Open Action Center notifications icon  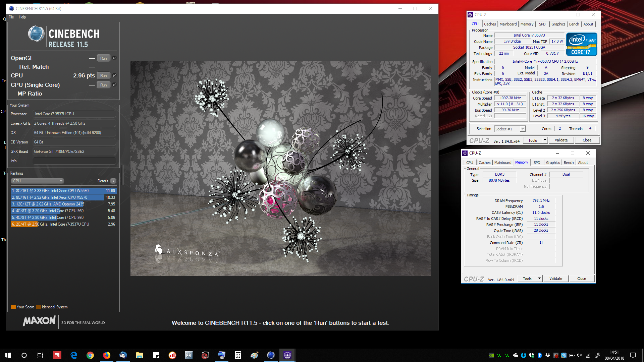coord(633,355)
